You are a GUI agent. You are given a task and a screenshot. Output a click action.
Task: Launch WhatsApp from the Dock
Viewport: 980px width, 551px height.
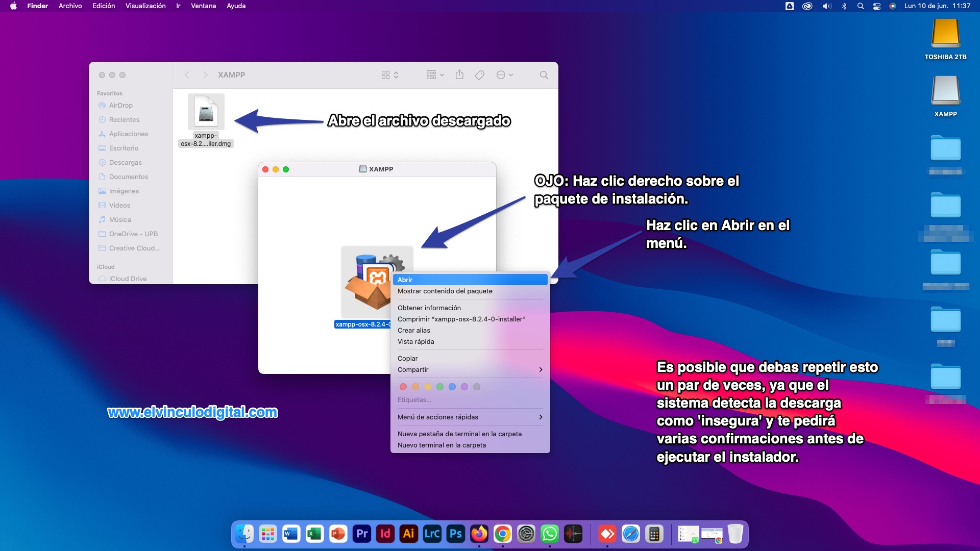550,534
